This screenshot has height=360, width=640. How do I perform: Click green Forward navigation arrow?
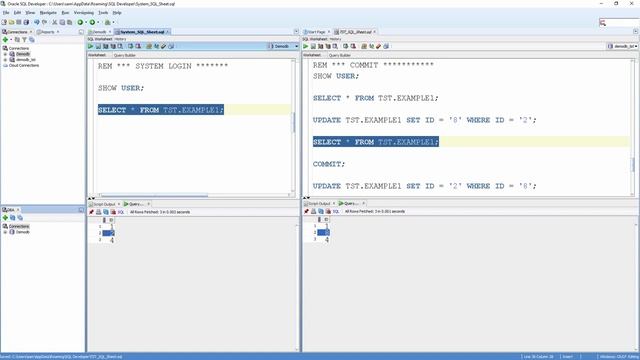tap(93, 22)
